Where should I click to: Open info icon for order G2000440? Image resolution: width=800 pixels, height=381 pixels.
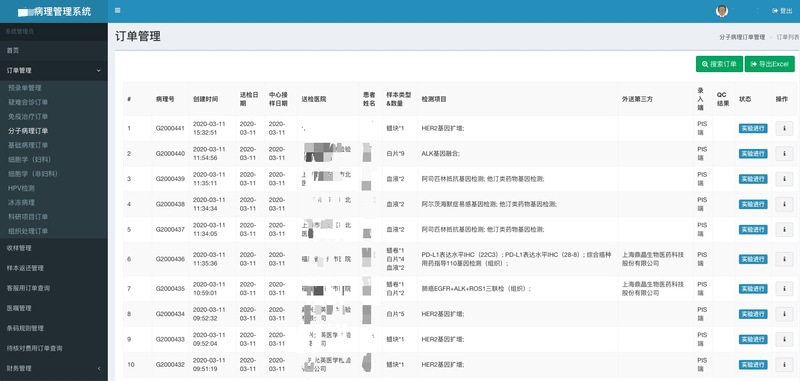pyautogui.click(x=784, y=154)
